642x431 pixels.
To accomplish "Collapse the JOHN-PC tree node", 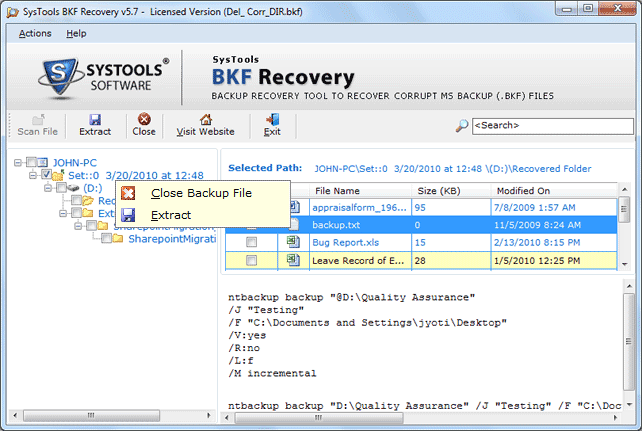I will (18, 162).
